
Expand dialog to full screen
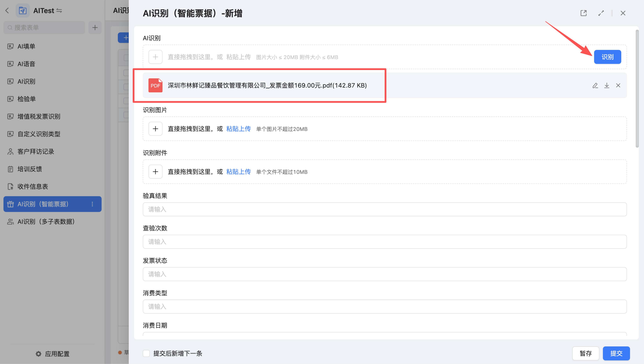[601, 13]
